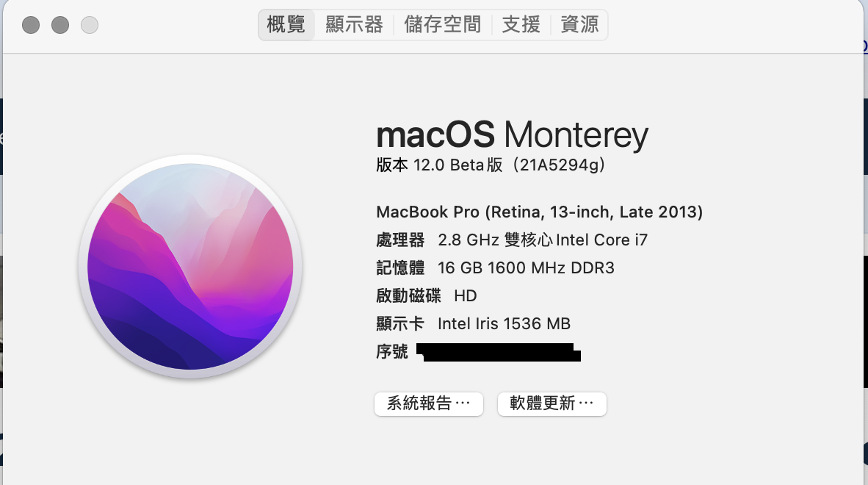
Task: Click the build number 21A5294g
Action: click(x=561, y=165)
